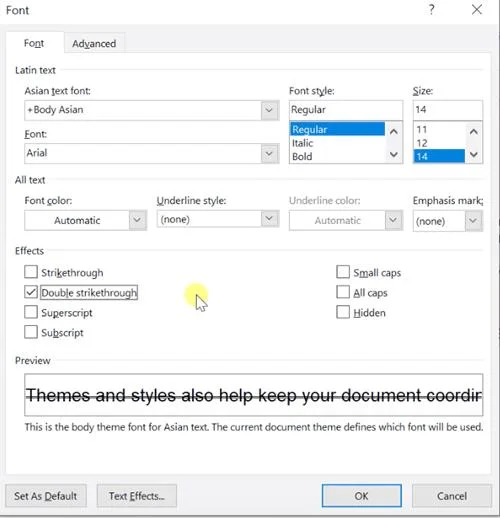Viewport: 500px width, 518px height.
Task: Expand the Emphasis mark dropdown
Action: pos(473,221)
